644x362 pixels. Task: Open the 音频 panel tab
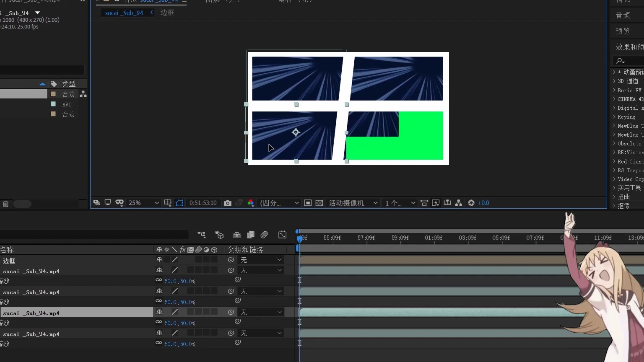[x=623, y=16]
